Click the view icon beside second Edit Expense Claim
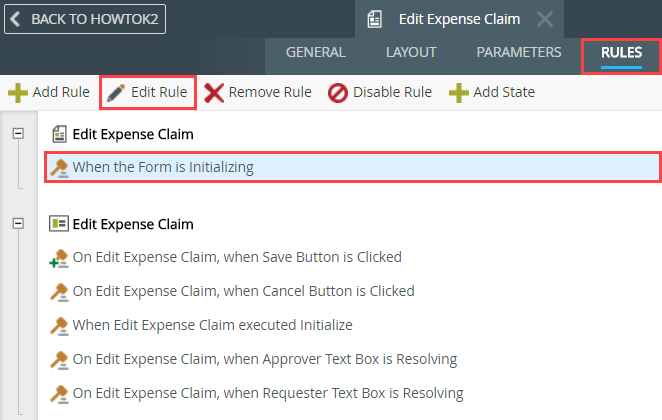Image resolution: width=662 pixels, height=420 pixels. click(59, 224)
